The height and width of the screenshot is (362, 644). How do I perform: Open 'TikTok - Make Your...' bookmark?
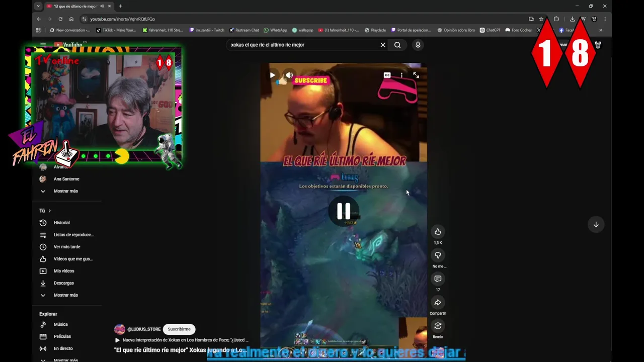click(116, 30)
